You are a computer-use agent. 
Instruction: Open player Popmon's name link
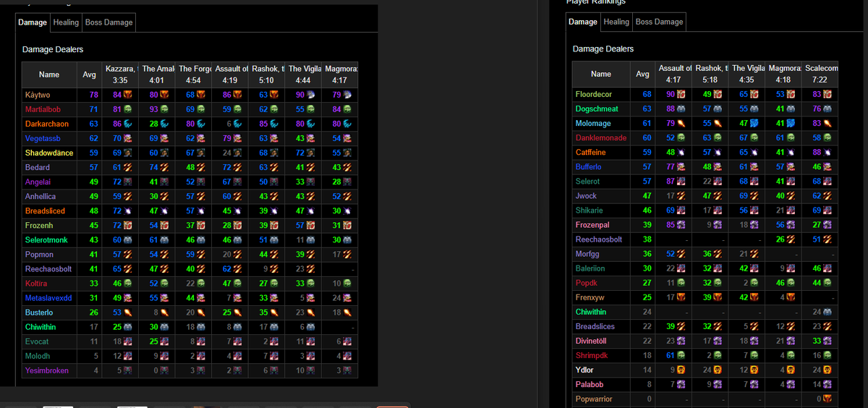tap(38, 255)
